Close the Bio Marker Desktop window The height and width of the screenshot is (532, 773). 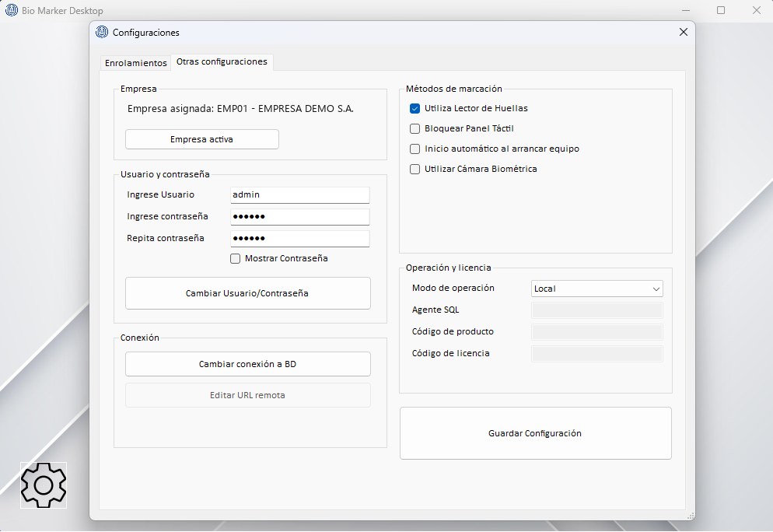pyautogui.click(x=756, y=10)
